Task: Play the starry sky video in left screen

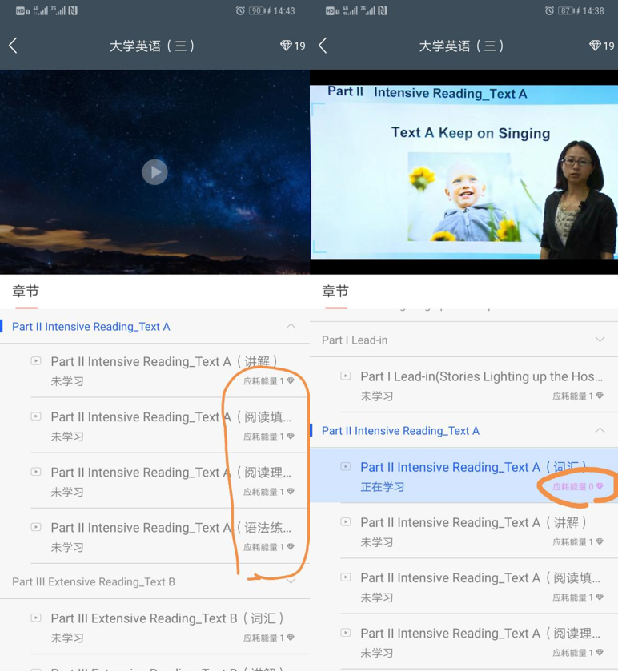Action: coord(154,172)
